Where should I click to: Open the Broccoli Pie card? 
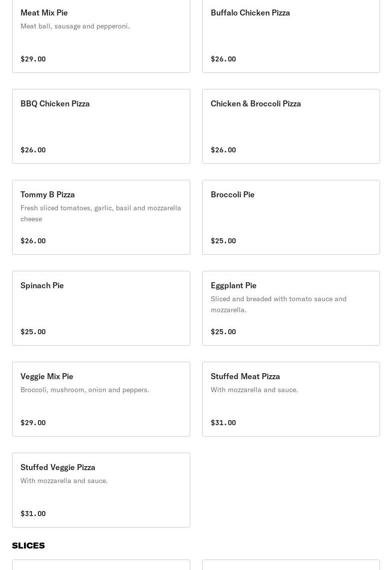click(291, 217)
